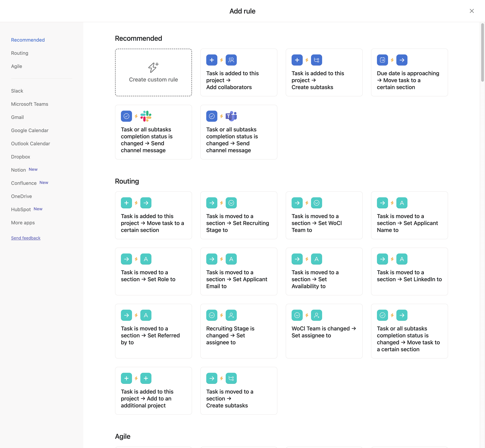Choose Task moved → Set Role to rule
485x448 pixels.
click(x=153, y=272)
